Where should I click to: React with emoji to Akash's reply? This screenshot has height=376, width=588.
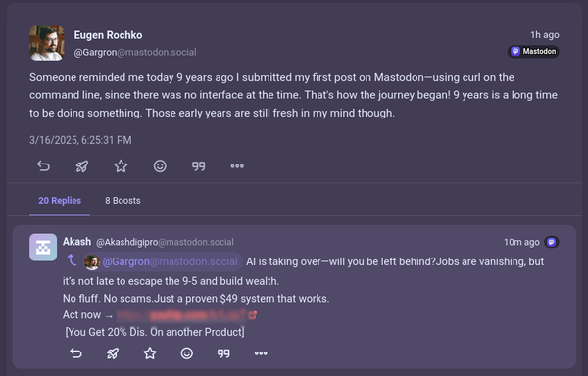pyautogui.click(x=187, y=353)
